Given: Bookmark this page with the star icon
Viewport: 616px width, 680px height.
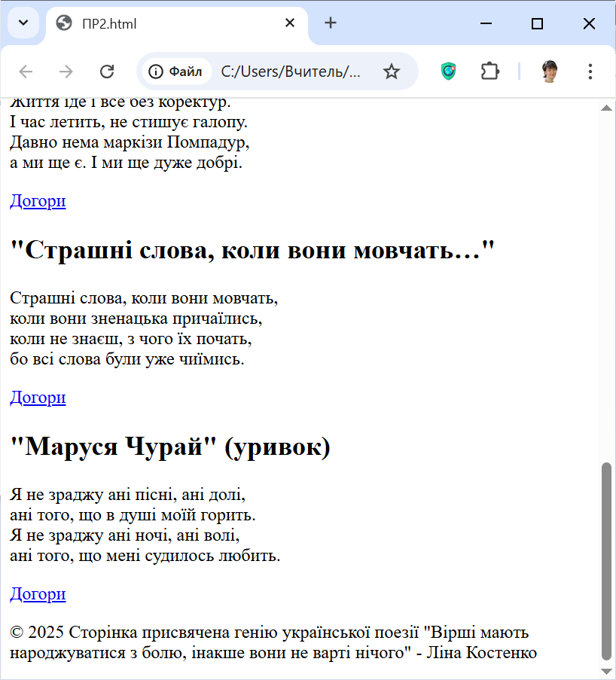Looking at the screenshot, I should click(391, 72).
